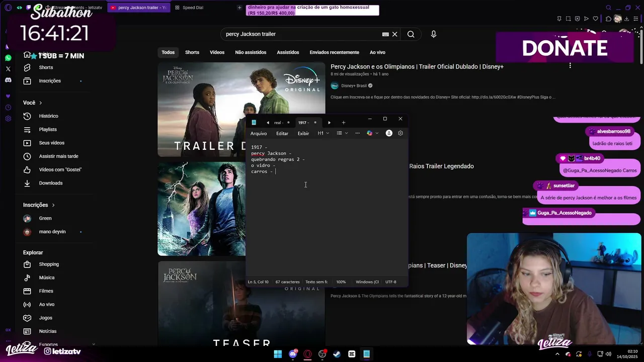The width and height of the screenshot is (644, 362).
Task: Open Seus vídeos in the sidebar
Action: coord(51,143)
